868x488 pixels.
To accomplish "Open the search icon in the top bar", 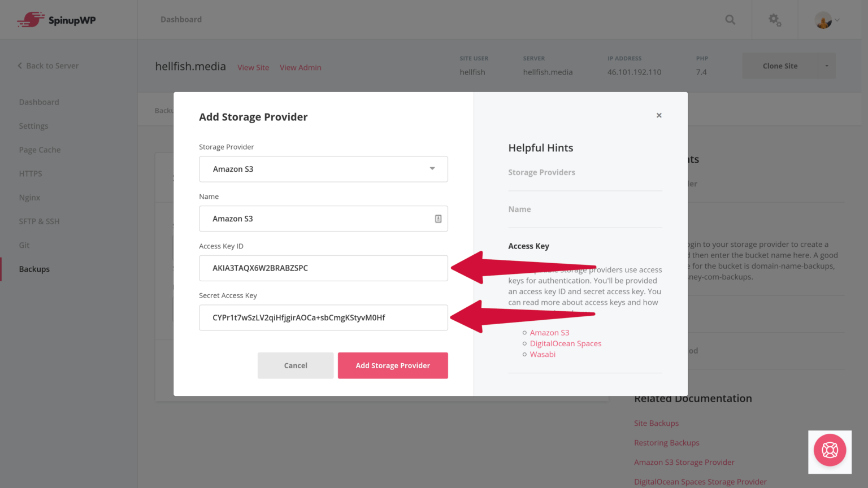I will tap(730, 19).
